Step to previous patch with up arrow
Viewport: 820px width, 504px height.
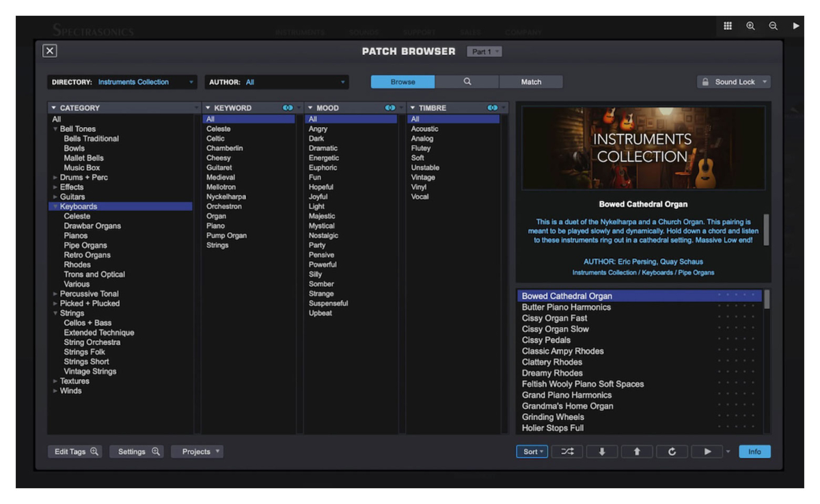(x=637, y=451)
